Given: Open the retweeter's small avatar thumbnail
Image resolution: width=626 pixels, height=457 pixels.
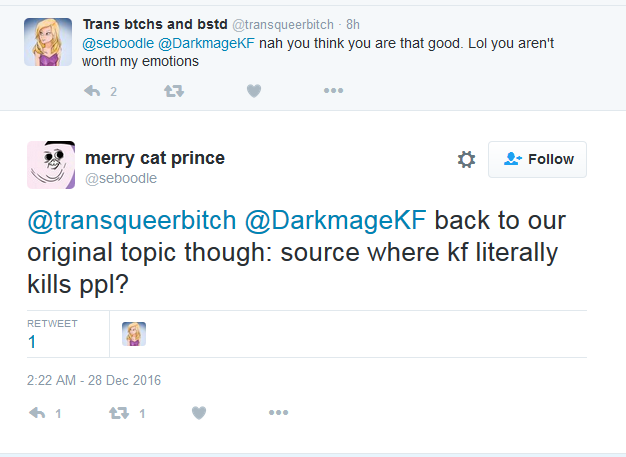Looking at the screenshot, I should pos(134,334).
